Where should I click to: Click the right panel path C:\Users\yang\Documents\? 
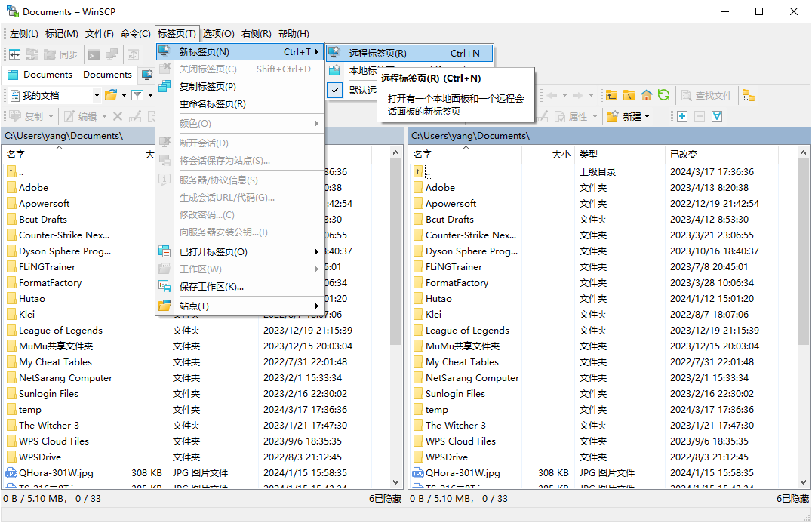[470, 136]
